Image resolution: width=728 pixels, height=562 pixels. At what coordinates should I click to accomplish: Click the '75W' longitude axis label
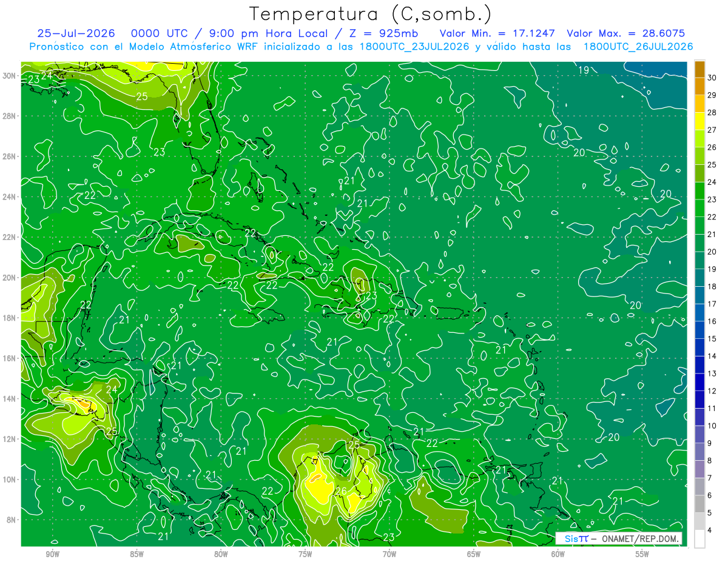305,554
